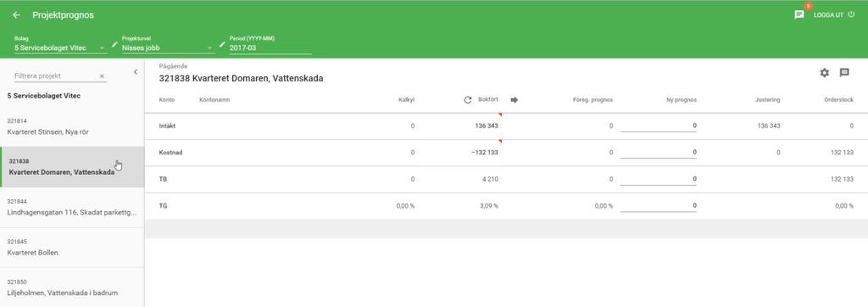Click the pencil edit icon next to Projekturval
The height and width of the screenshot is (307, 868).
point(223,44)
